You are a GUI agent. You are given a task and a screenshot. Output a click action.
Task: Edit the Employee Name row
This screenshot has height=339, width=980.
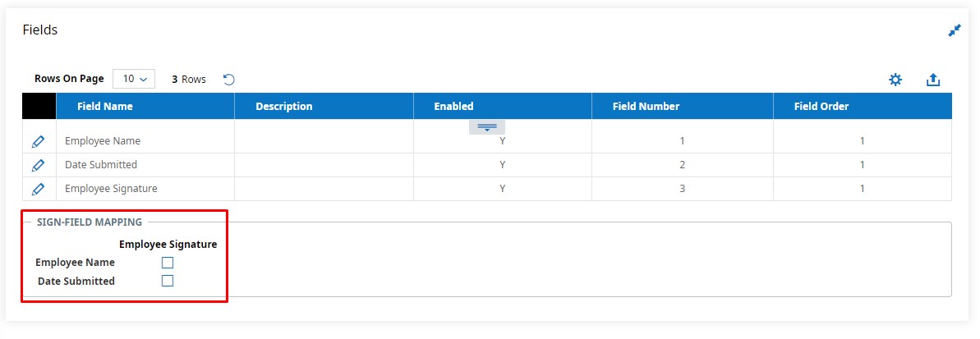38,142
